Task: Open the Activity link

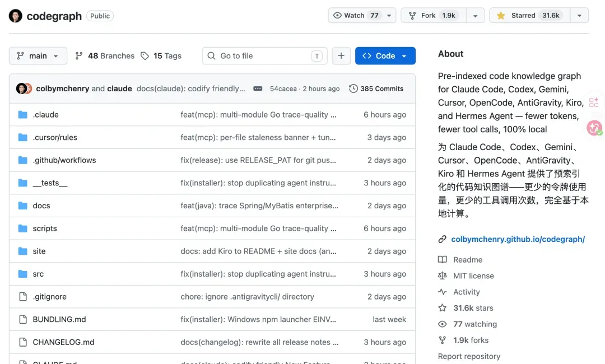Action: [x=467, y=292]
